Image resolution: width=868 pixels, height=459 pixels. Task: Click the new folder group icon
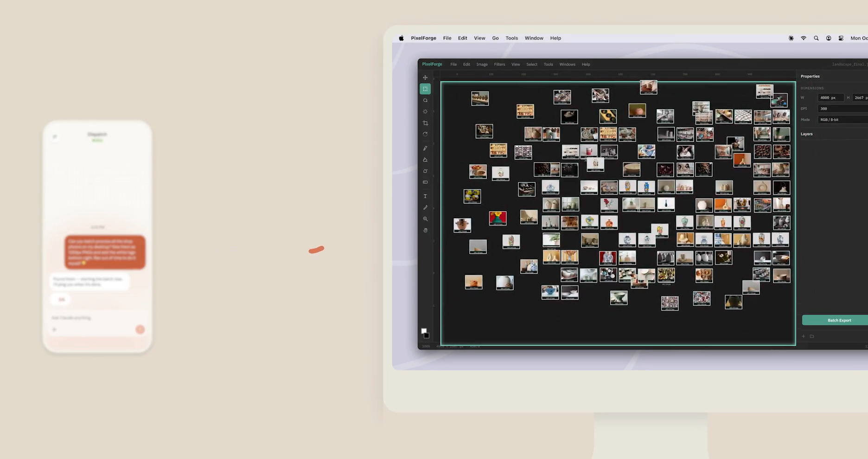tap(812, 336)
